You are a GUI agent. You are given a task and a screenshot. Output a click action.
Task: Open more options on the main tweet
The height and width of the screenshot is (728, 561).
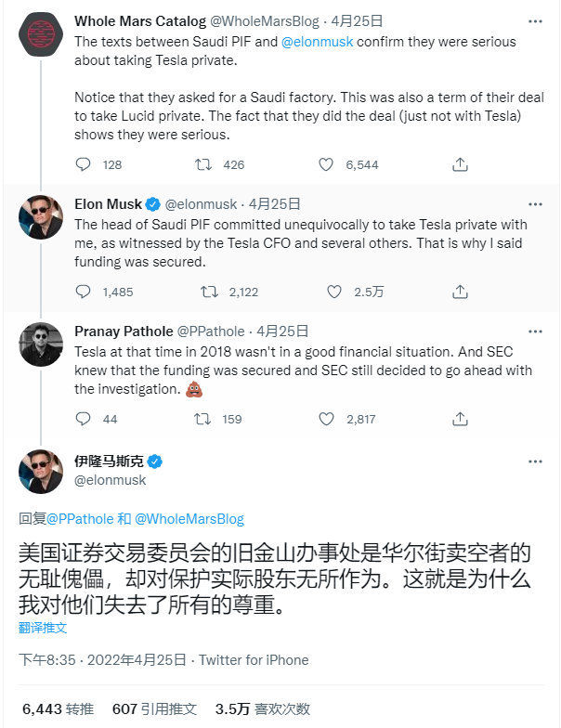535,461
